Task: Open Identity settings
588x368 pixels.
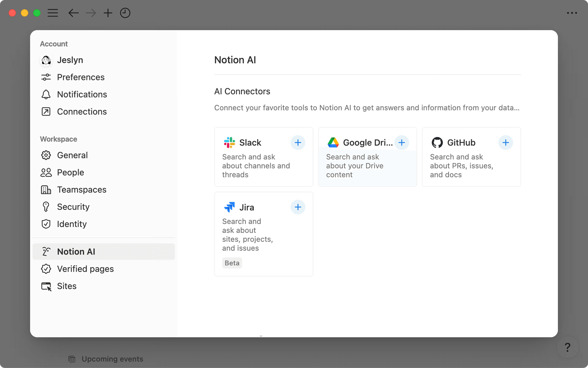Action: tap(72, 224)
